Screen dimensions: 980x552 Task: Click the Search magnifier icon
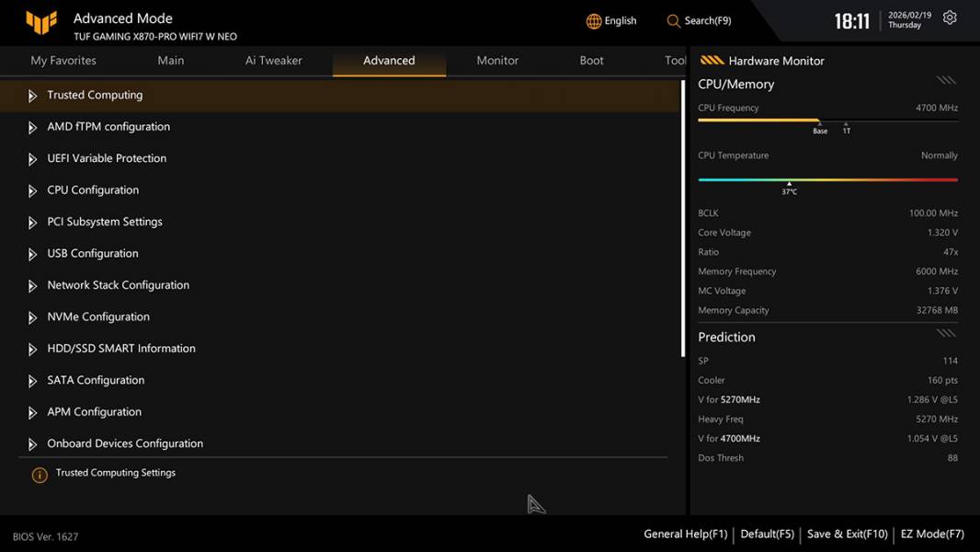point(674,21)
